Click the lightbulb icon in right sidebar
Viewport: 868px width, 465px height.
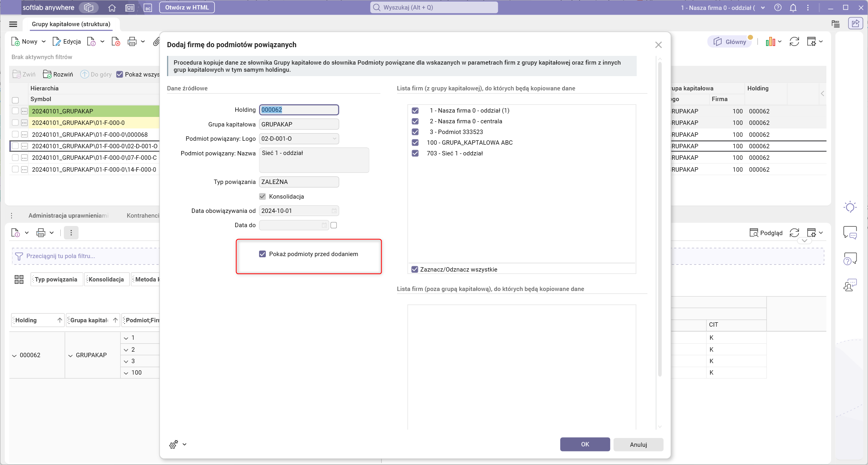pos(850,207)
